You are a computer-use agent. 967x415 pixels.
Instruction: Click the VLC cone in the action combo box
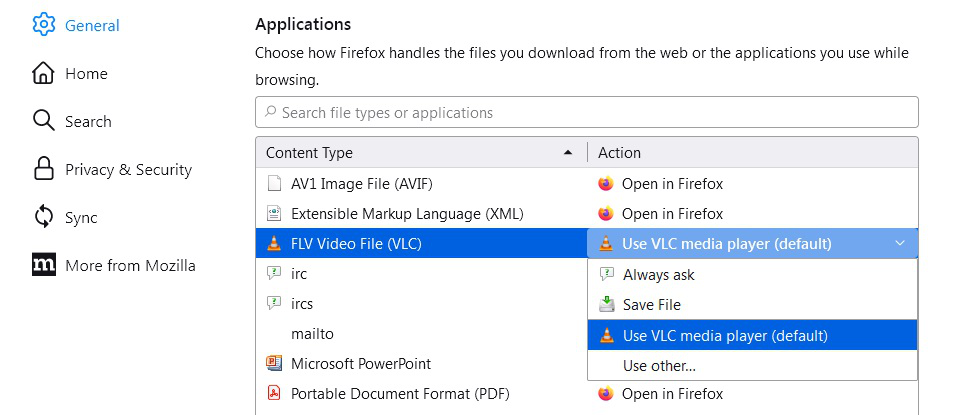click(606, 244)
